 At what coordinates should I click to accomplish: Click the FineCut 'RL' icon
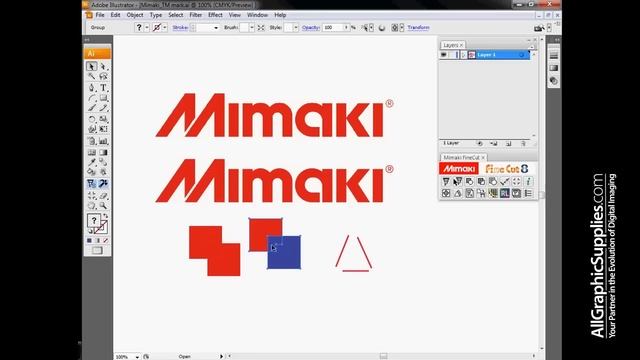[x=504, y=193]
